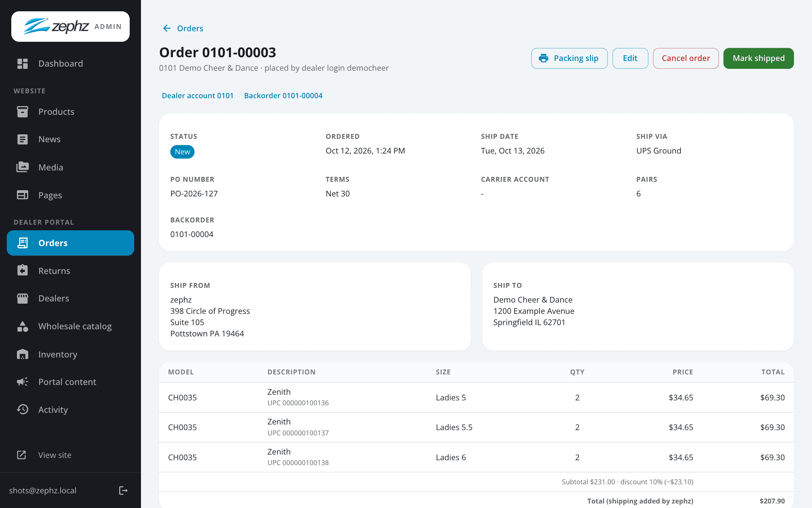Image resolution: width=812 pixels, height=508 pixels.
Task: Click the Media gallery icon
Action: click(23, 167)
